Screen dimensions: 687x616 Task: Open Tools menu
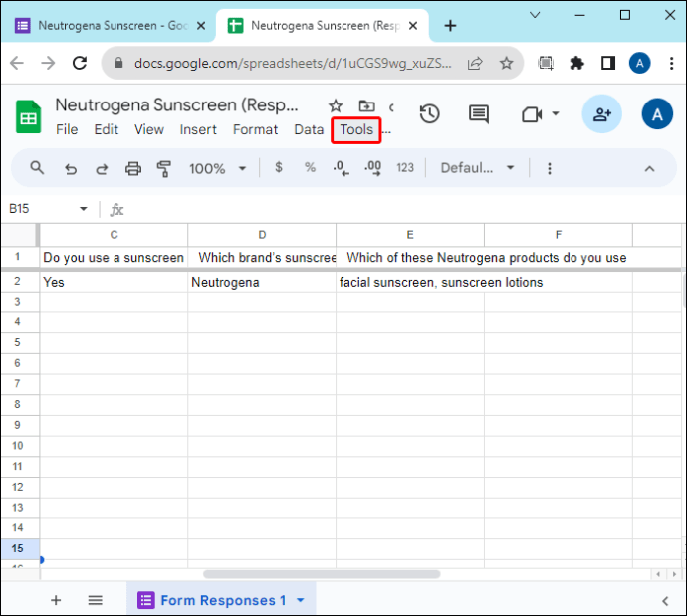click(x=356, y=130)
